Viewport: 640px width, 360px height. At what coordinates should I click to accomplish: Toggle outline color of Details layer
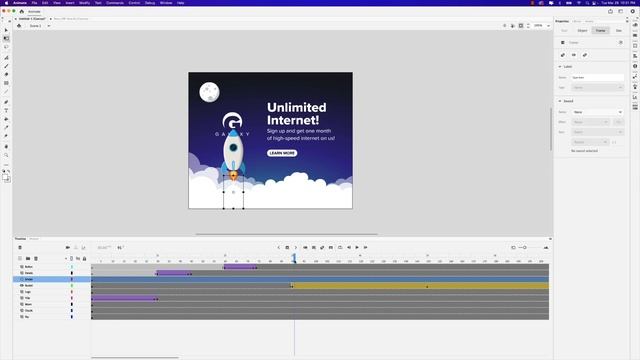tap(72, 273)
